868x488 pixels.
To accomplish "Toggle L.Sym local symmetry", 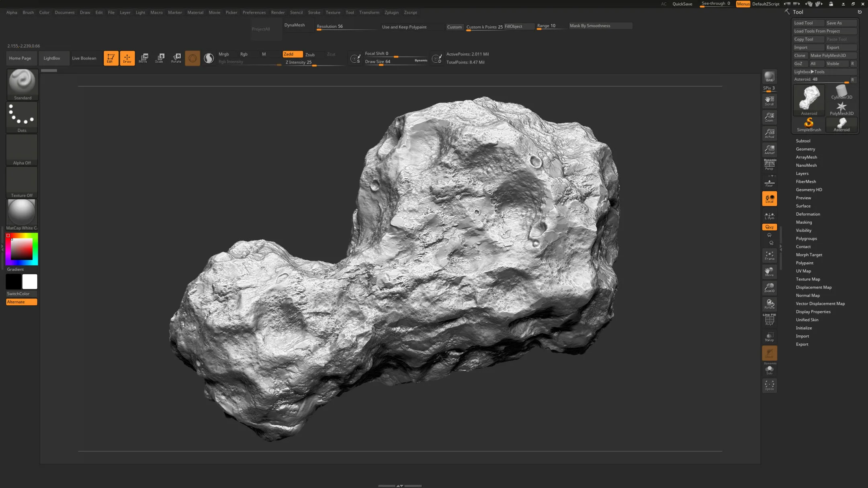I will (769, 216).
